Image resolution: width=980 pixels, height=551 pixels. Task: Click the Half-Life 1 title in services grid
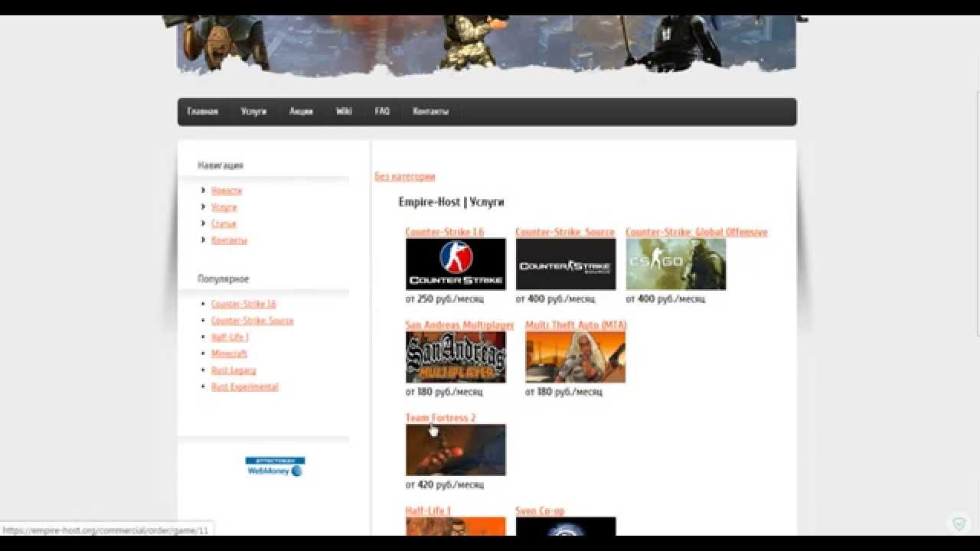point(428,511)
